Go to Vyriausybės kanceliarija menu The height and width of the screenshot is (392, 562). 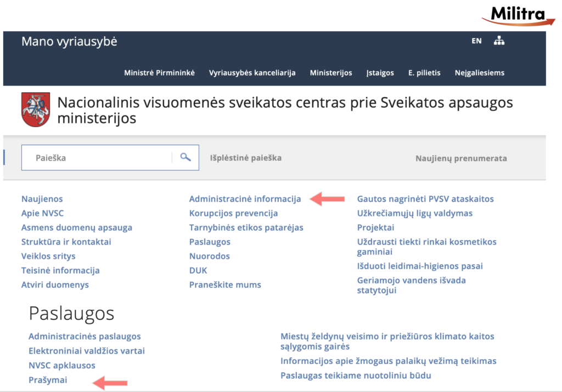[252, 72]
